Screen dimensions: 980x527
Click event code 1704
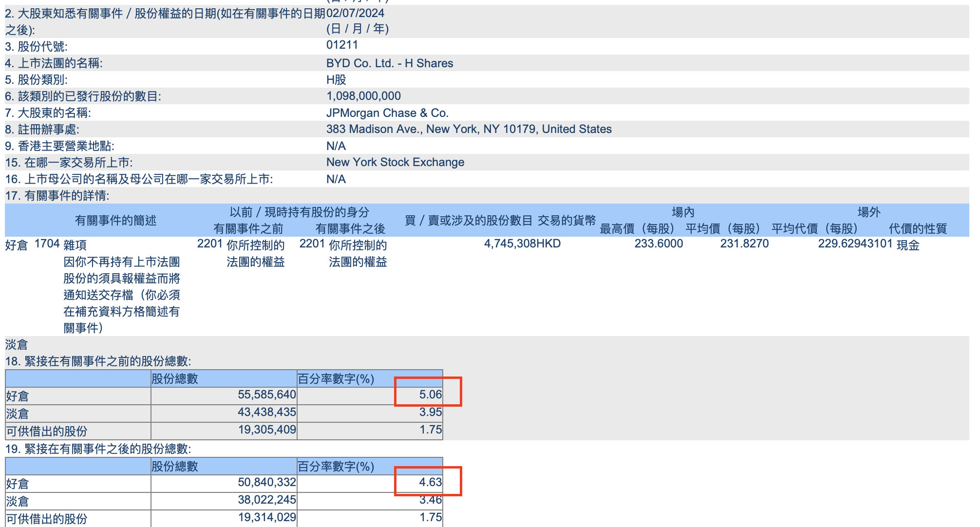coord(47,244)
